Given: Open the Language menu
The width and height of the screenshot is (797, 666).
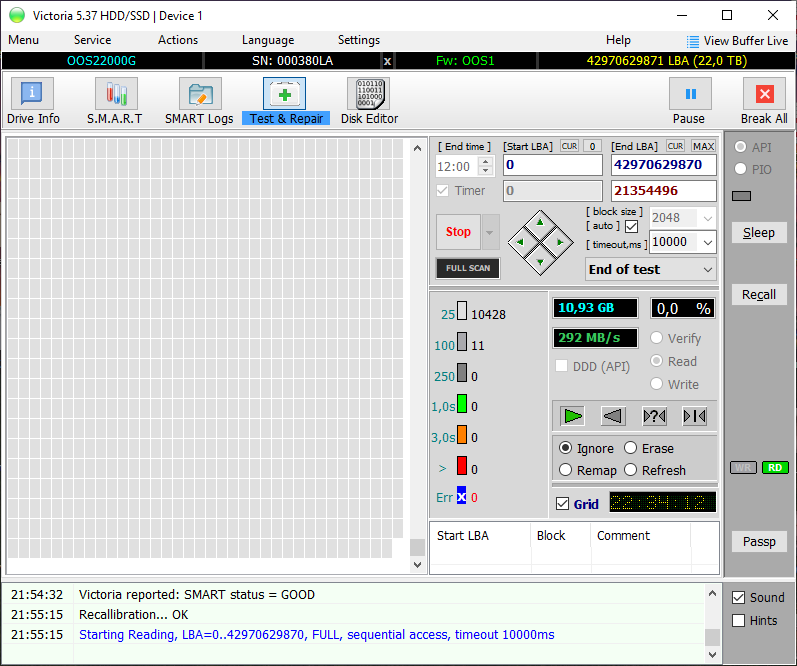Looking at the screenshot, I should coord(268,40).
